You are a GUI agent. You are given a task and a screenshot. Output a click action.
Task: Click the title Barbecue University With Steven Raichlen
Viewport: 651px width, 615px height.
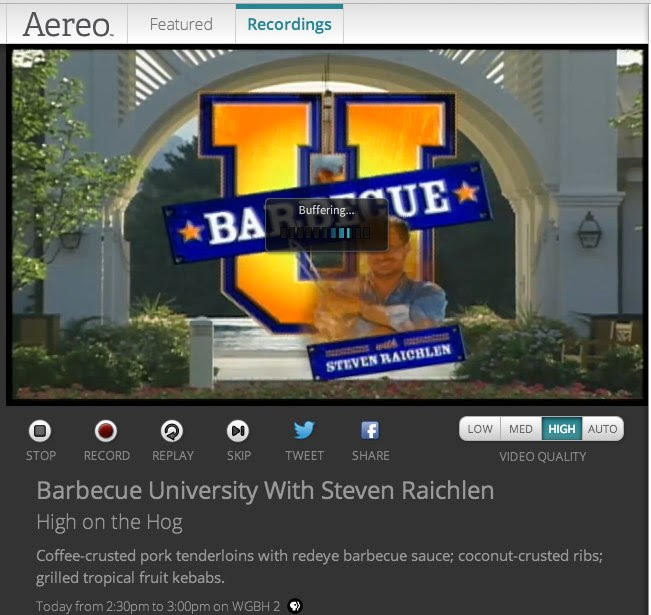[x=265, y=490]
